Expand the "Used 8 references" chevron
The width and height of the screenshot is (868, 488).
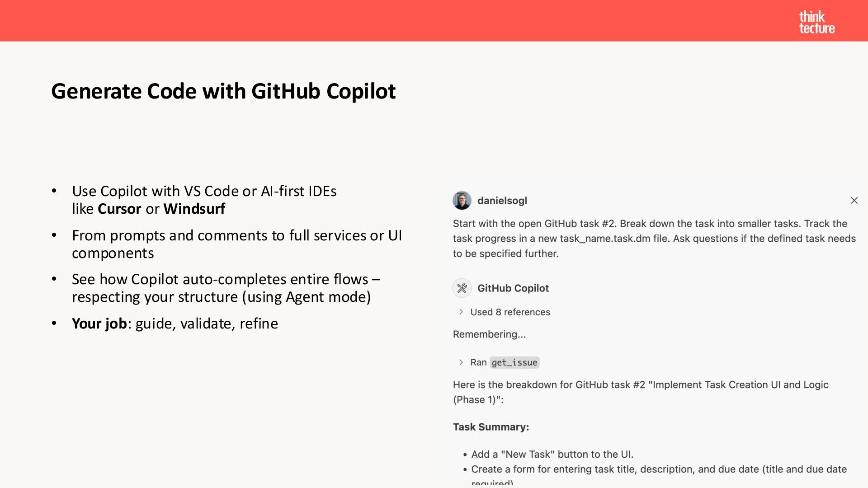click(461, 312)
